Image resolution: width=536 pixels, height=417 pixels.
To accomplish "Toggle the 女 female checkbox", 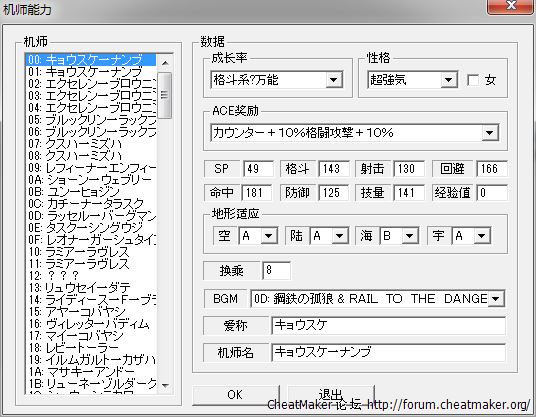I will [x=473, y=80].
